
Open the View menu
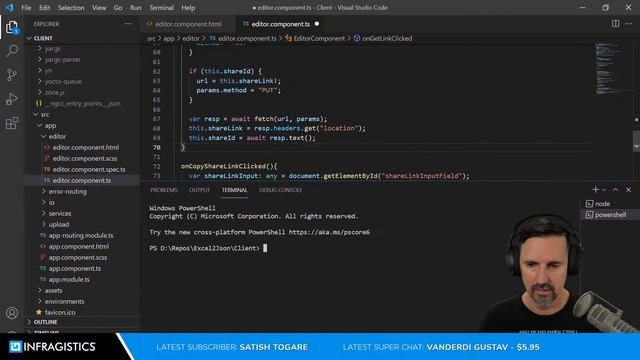click(x=99, y=8)
